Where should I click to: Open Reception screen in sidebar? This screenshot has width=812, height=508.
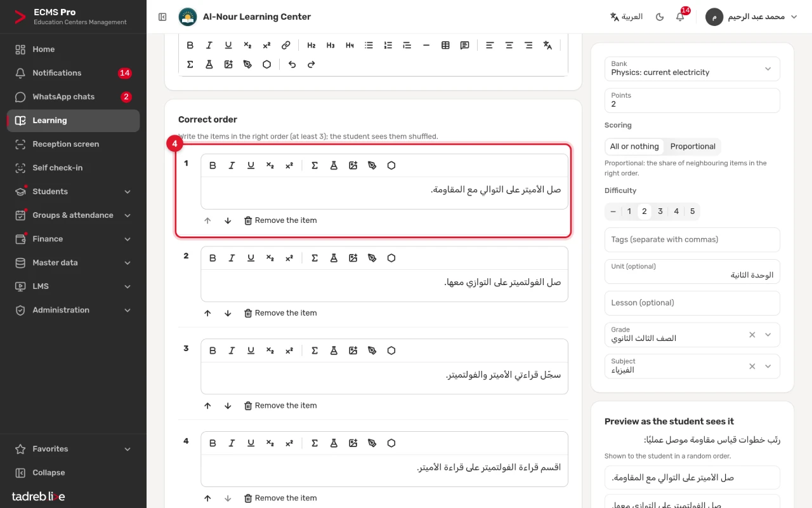click(73, 144)
